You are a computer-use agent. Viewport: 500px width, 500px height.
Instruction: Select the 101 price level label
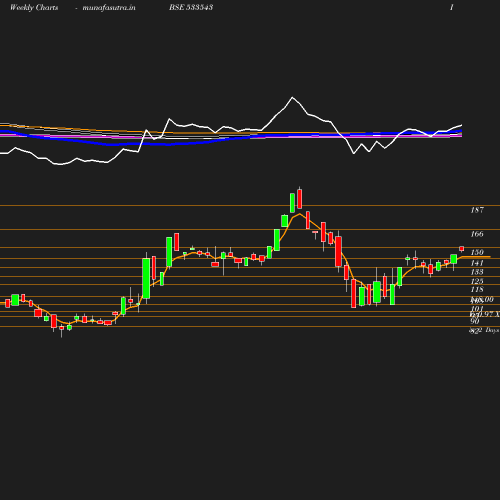click(x=477, y=308)
